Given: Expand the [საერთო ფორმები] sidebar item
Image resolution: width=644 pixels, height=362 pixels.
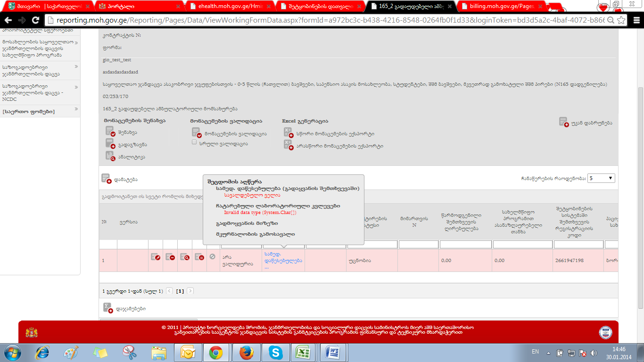Looking at the screenshot, I should [40, 112].
